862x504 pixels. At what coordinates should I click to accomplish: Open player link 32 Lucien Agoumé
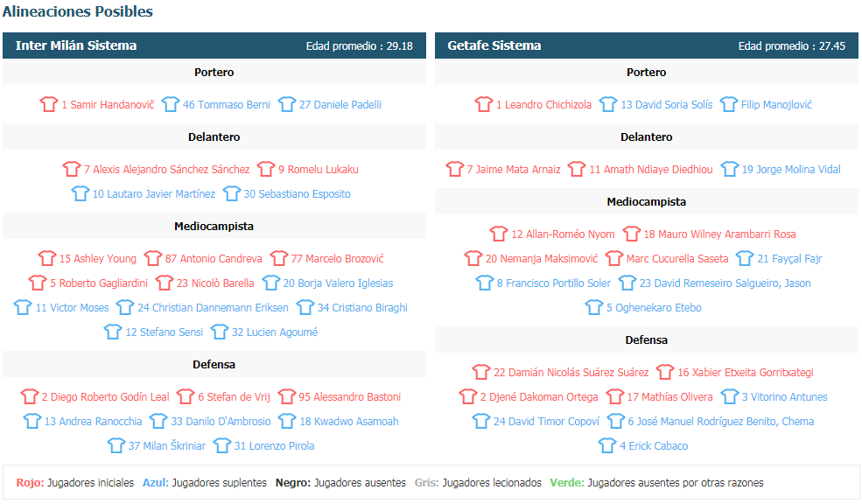tap(275, 332)
